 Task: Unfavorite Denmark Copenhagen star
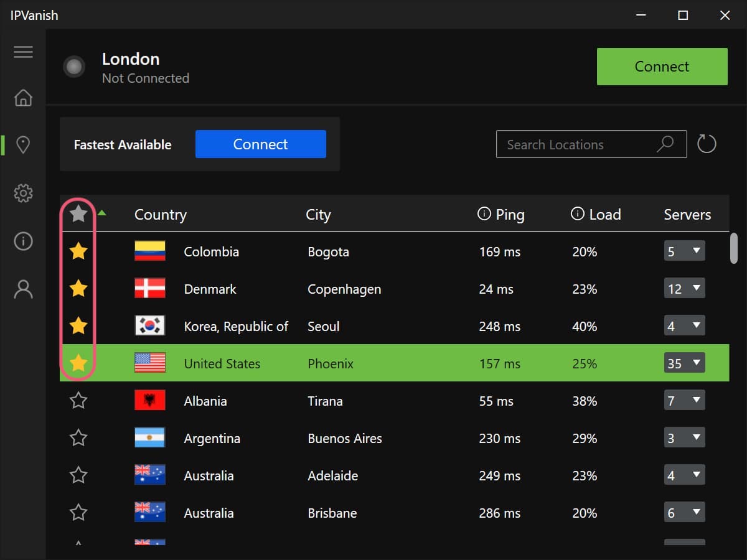[x=78, y=289]
